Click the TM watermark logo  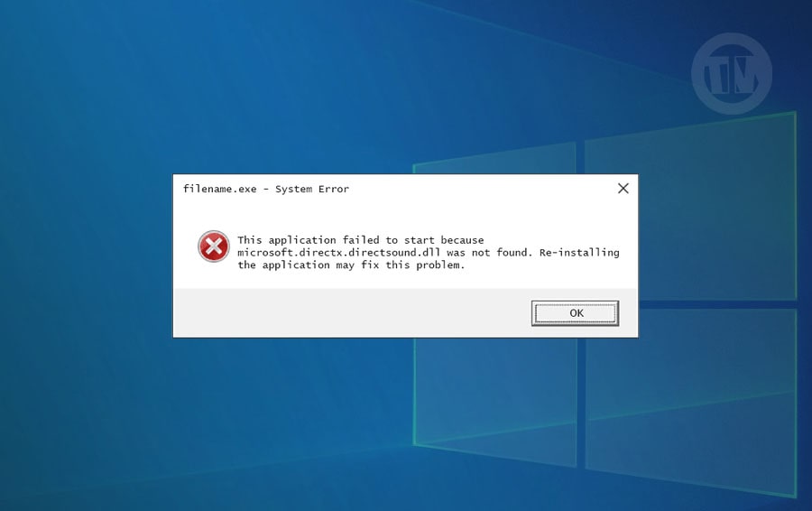click(x=731, y=74)
